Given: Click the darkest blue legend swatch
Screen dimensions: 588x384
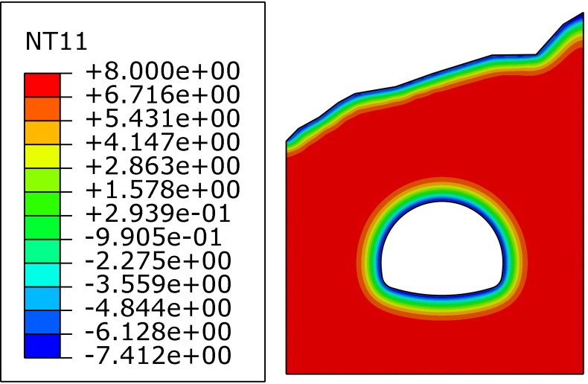Looking at the screenshot, I should point(42,346).
